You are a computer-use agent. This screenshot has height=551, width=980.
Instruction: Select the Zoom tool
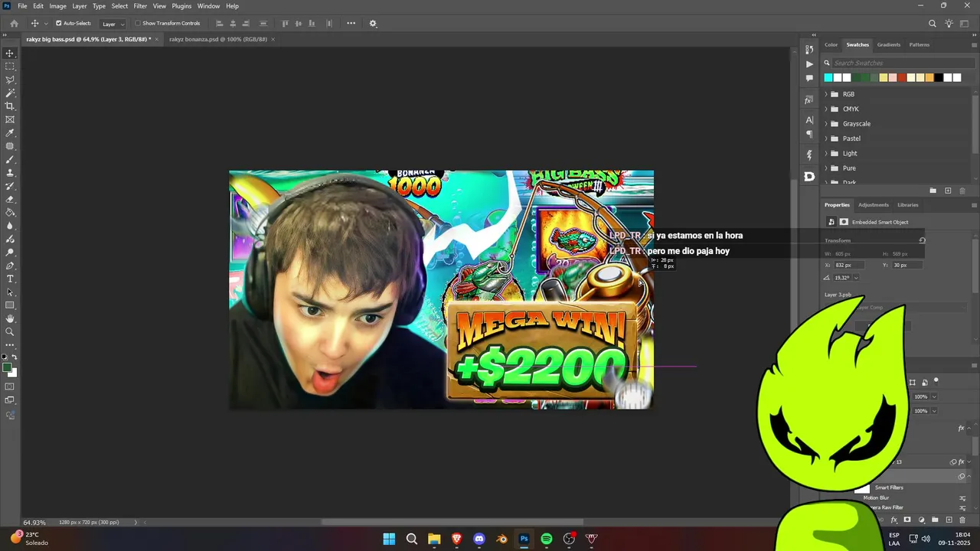coord(10,332)
